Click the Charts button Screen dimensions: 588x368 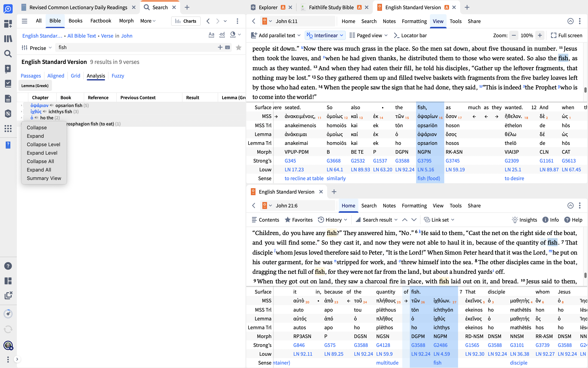coord(186,21)
